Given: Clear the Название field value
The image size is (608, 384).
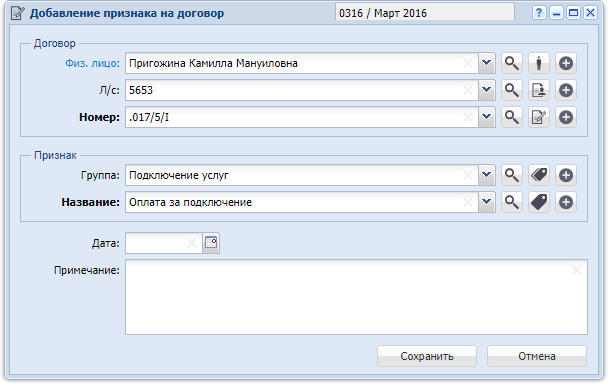Looking at the screenshot, I should (468, 202).
